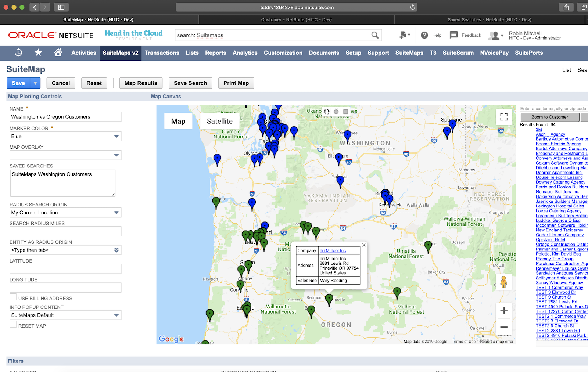Open the SuiteMaps v2 menu
The width and height of the screenshot is (588, 372).
121,53
